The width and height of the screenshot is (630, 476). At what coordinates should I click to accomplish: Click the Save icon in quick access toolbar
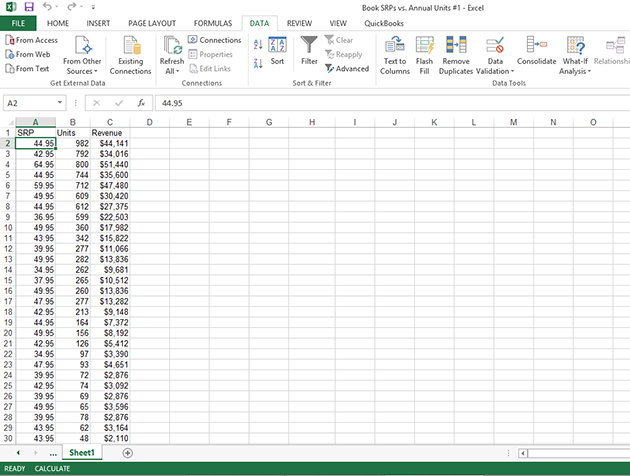tap(29, 7)
